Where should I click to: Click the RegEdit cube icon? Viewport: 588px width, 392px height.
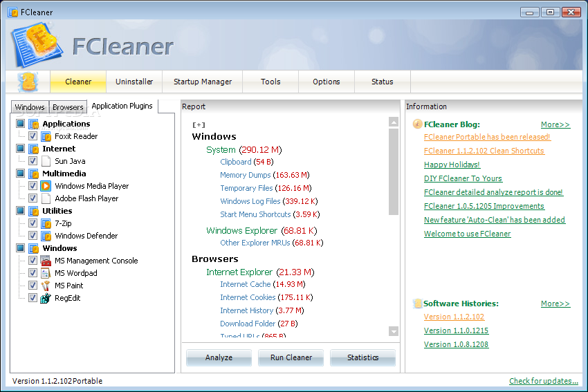(x=46, y=298)
